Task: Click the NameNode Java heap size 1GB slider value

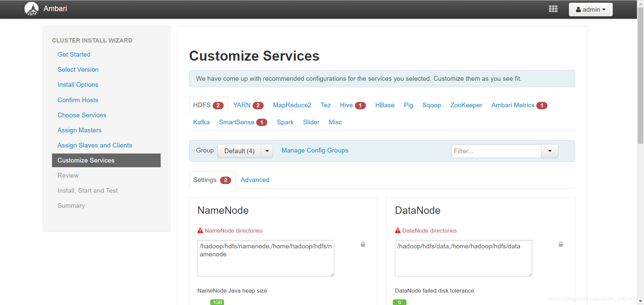Action: coord(217,302)
